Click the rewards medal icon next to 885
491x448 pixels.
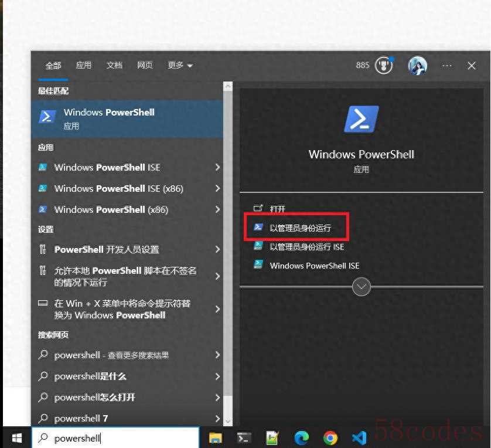384,66
